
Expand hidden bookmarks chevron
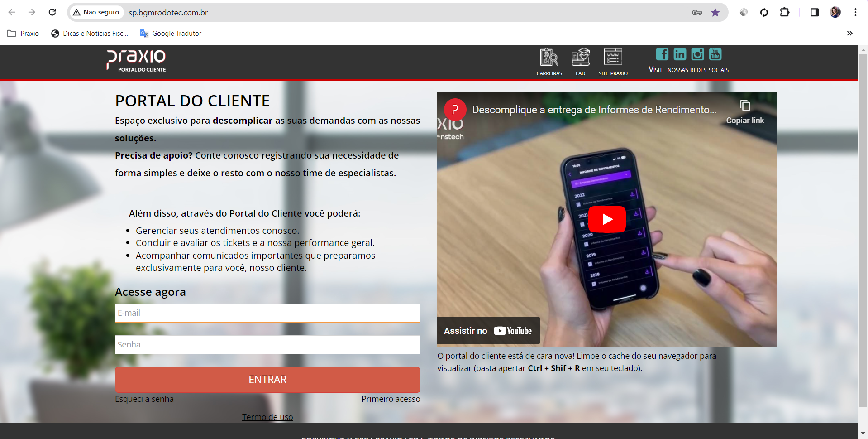tap(849, 34)
